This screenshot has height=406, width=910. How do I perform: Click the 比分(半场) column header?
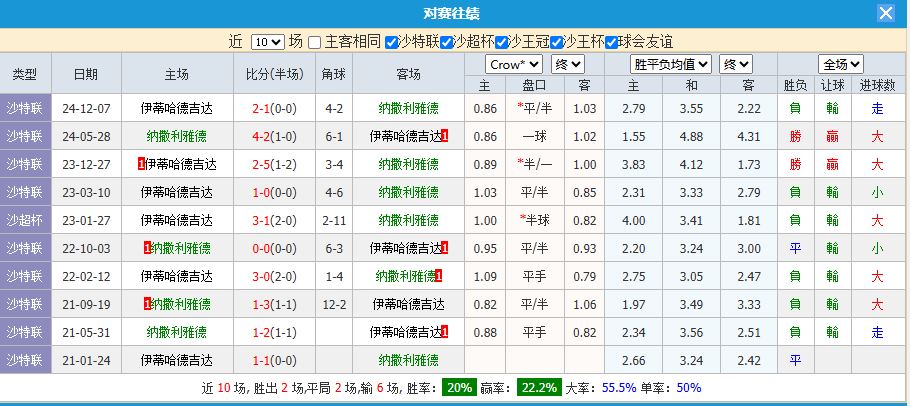coord(274,74)
